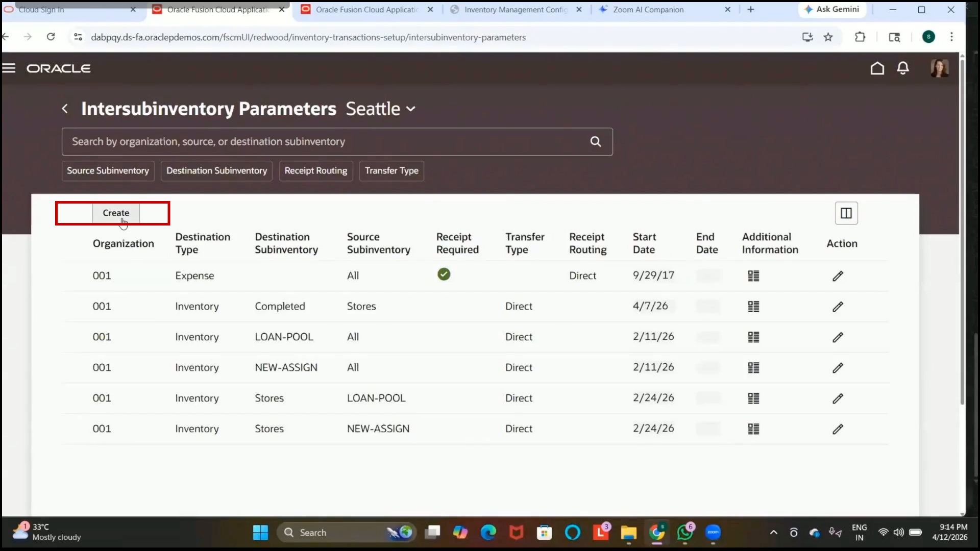Open File Explorer from taskbar
The width and height of the screenshot is (980, 551).
tap(628, 533)
